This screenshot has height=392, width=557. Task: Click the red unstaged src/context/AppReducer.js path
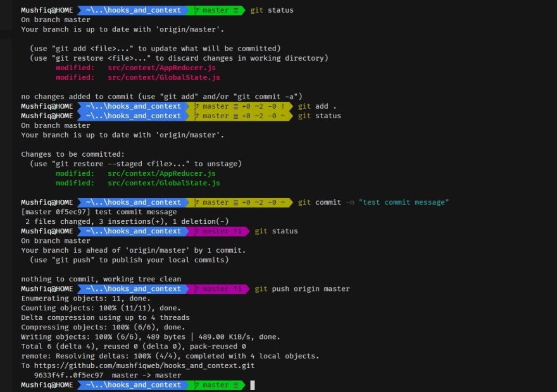pyautogui.click(x=161, y=68)
